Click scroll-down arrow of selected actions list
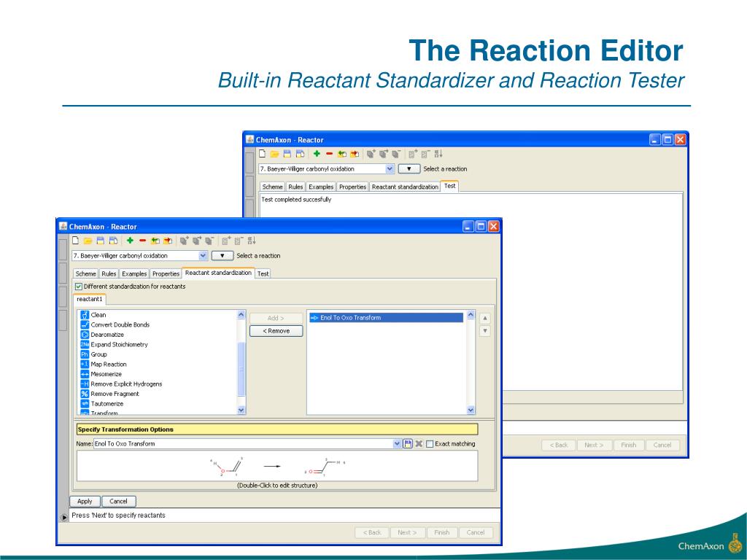The image size is (747, 560). pyautogui.click(x=471, y=410)
